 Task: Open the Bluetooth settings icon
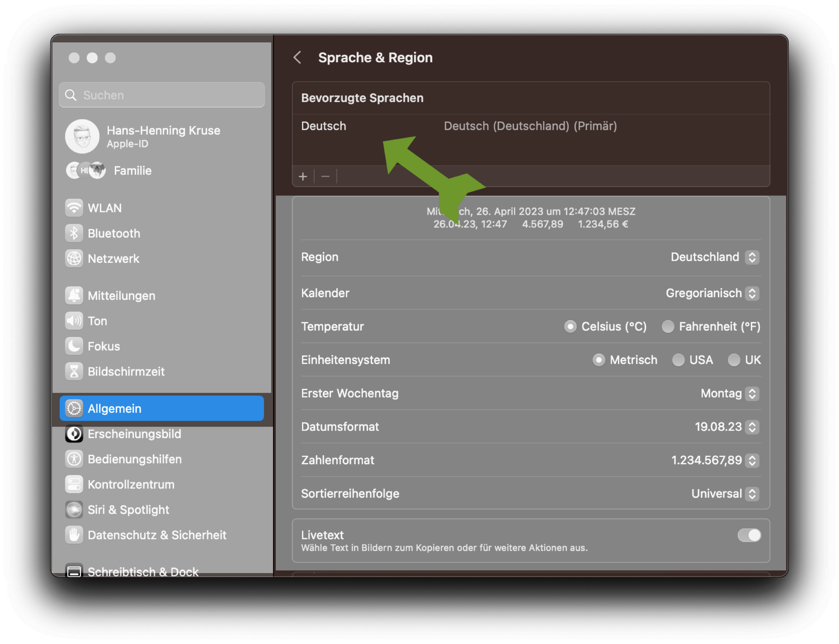tap(74, 233)
